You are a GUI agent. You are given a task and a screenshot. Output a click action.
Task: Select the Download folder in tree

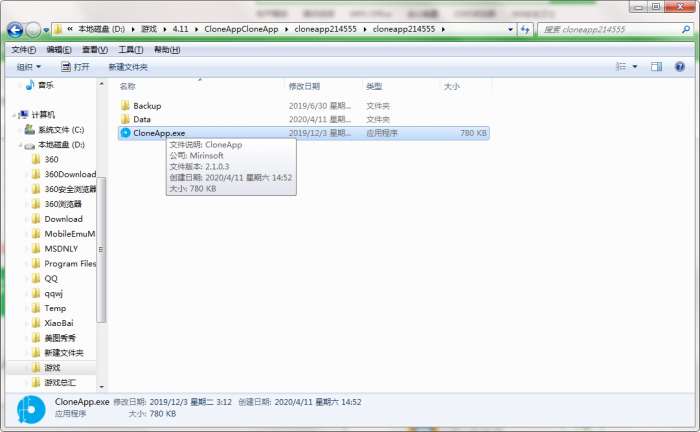[63, 219]
